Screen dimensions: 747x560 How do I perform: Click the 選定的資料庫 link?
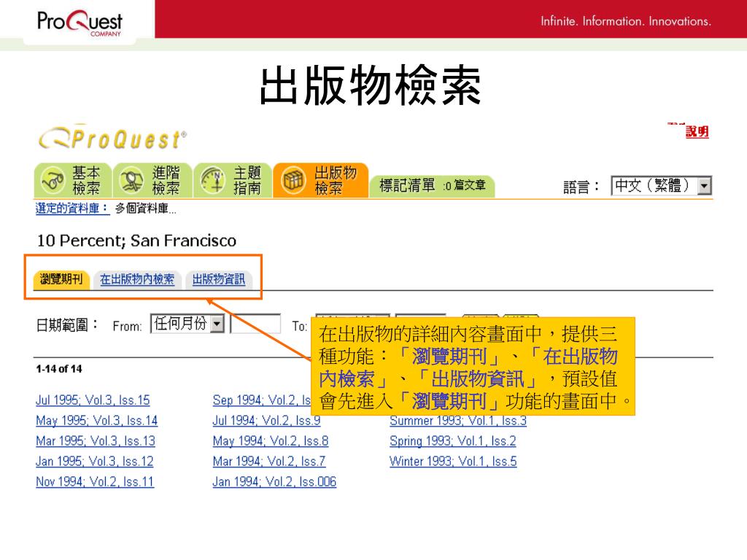[x=72, y=208]
